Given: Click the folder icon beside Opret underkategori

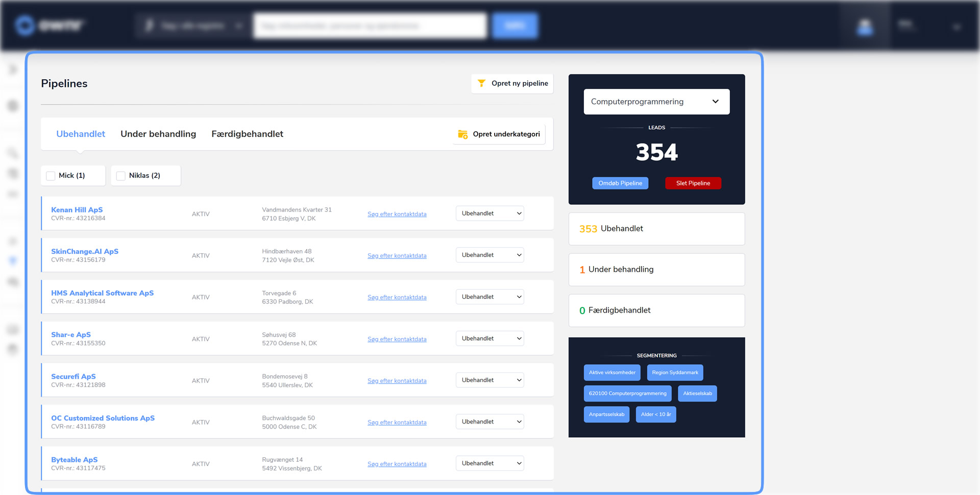Looking at the screenshot, I should 463,134.
